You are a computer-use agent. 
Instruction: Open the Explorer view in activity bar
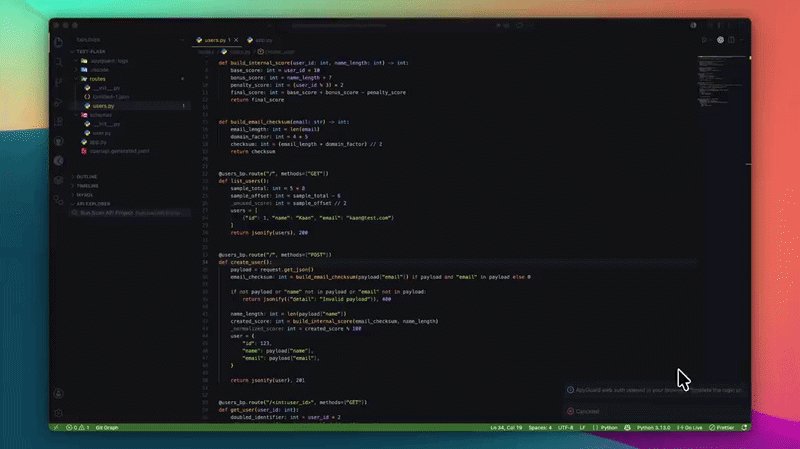[x=59, y=42]
